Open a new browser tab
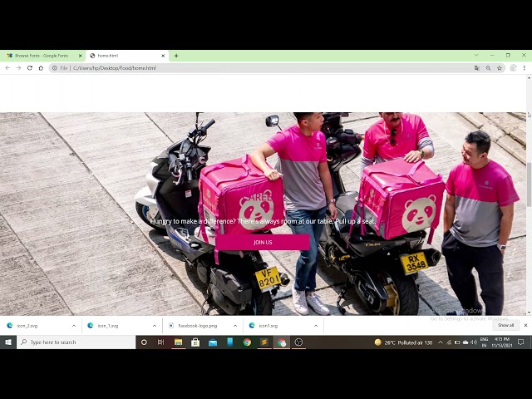Screen dimensions: 532x399 pos(176,56)
